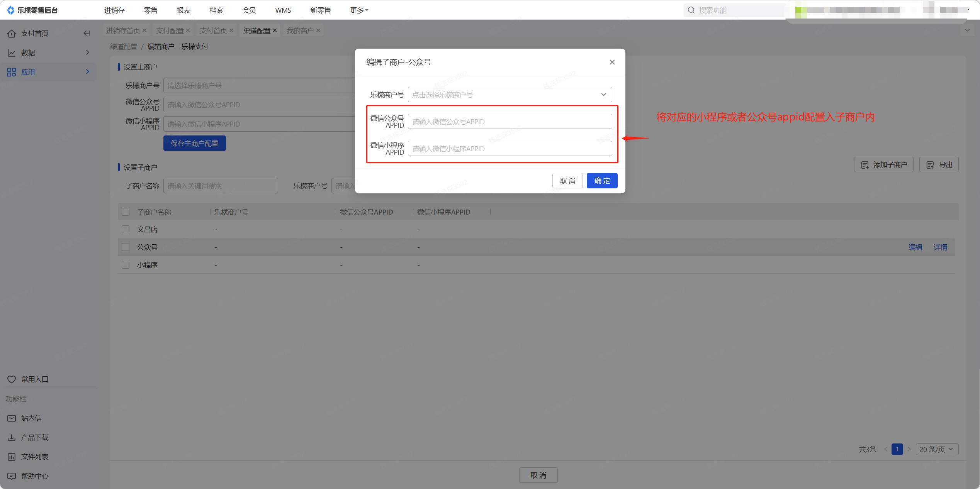Screen dimensions: 980x489
Task: Check the 公众号 row checkbox
Action: click(x=126, y=247)
